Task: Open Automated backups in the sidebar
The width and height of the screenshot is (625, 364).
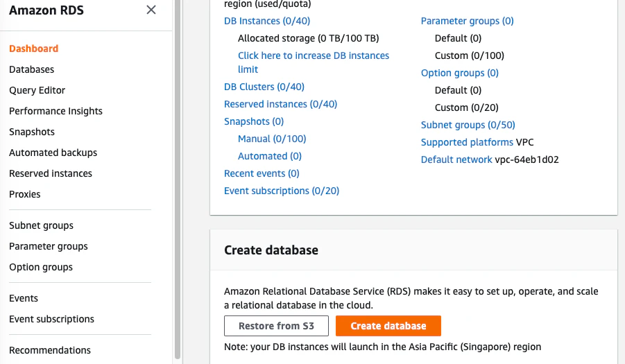Action: 53,153
